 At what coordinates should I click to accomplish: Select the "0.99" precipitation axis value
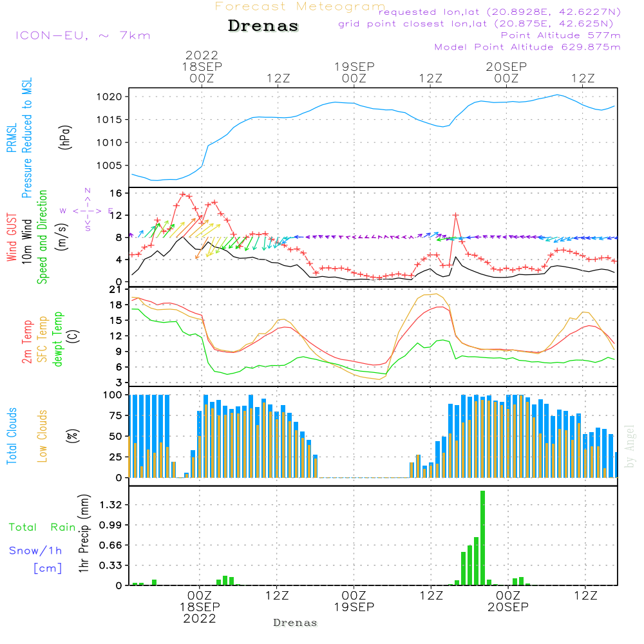[111, 525]
